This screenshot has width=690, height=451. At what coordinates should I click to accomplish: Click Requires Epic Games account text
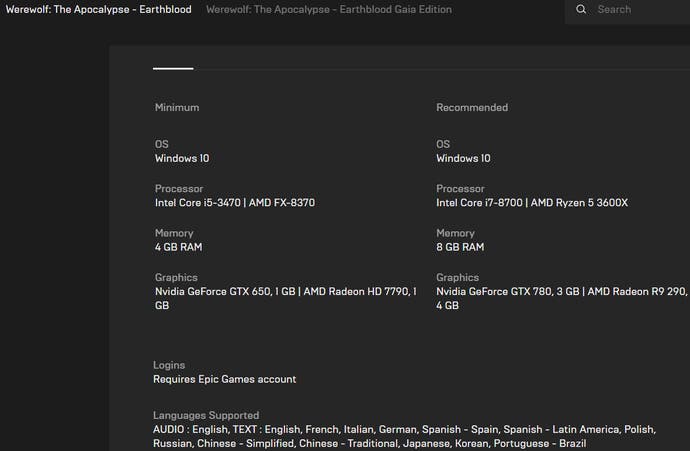tap(224, 379)
